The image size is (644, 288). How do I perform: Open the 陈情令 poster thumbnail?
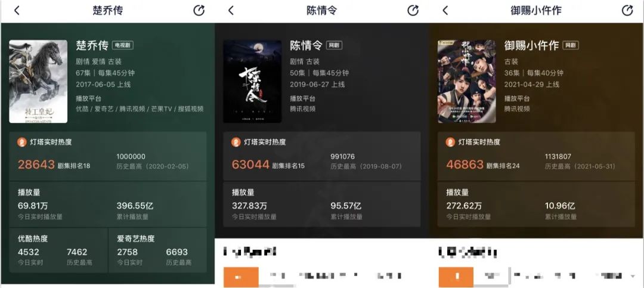coord(252,81)
